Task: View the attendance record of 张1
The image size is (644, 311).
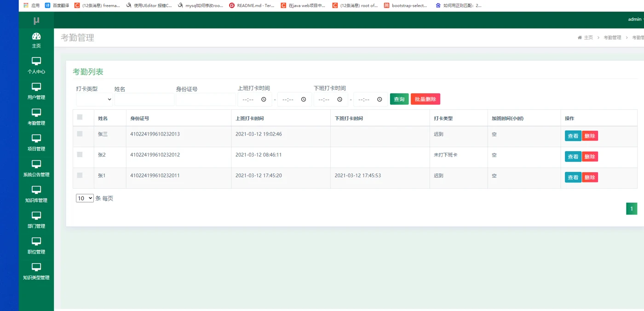Action: coord(573,177)
